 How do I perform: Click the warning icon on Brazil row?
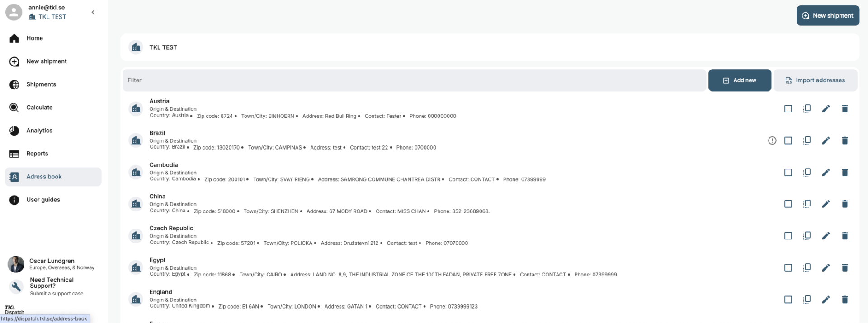772,140
